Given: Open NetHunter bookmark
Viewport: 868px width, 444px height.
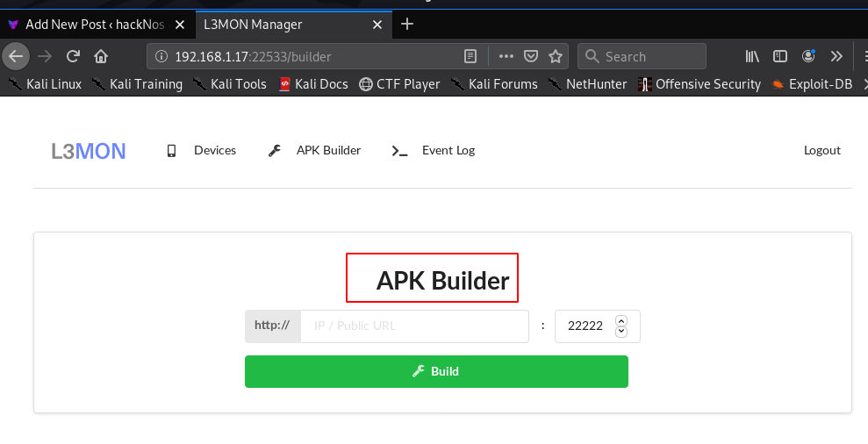Looking at the screenshot, I should tap(587, 84).
